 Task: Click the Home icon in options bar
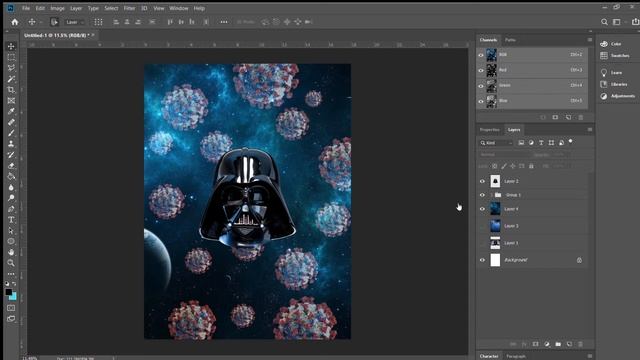pyautogui.click(x=15, y=22)
